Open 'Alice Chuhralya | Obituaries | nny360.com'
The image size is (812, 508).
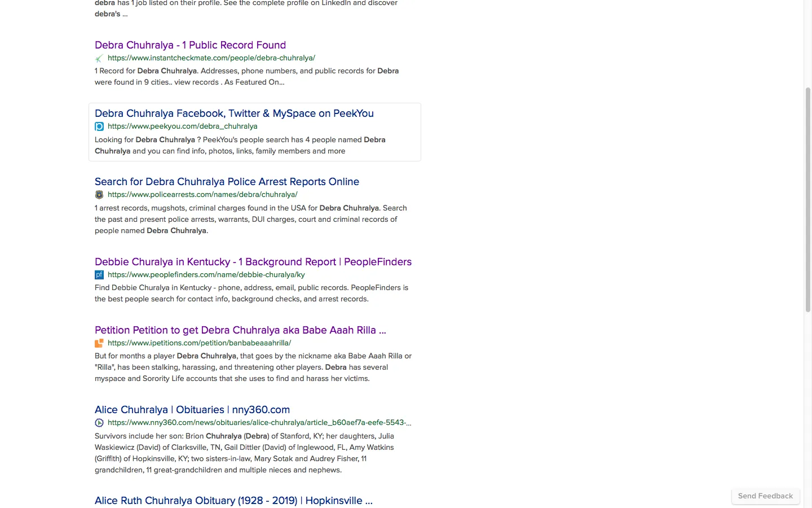coord(192,410)
